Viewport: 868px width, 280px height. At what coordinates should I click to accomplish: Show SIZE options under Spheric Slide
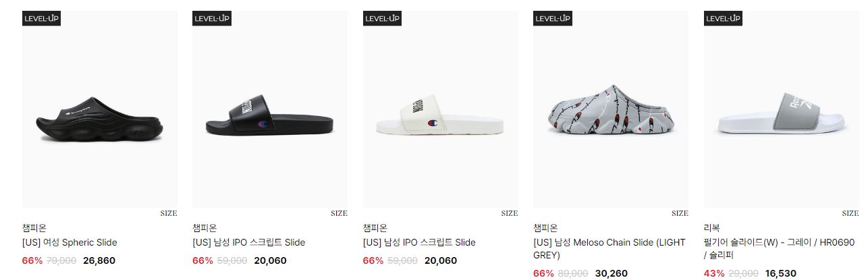(x=169, y=213)
